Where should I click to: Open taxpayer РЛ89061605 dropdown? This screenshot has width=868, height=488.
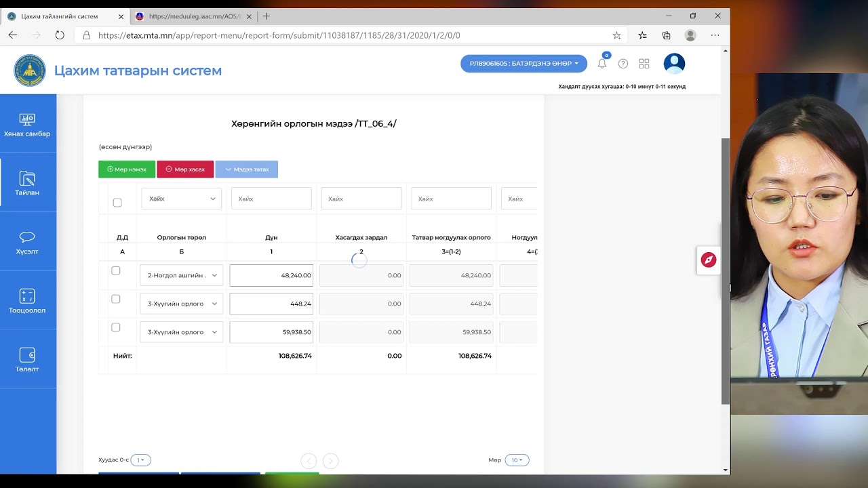[524, 64]
